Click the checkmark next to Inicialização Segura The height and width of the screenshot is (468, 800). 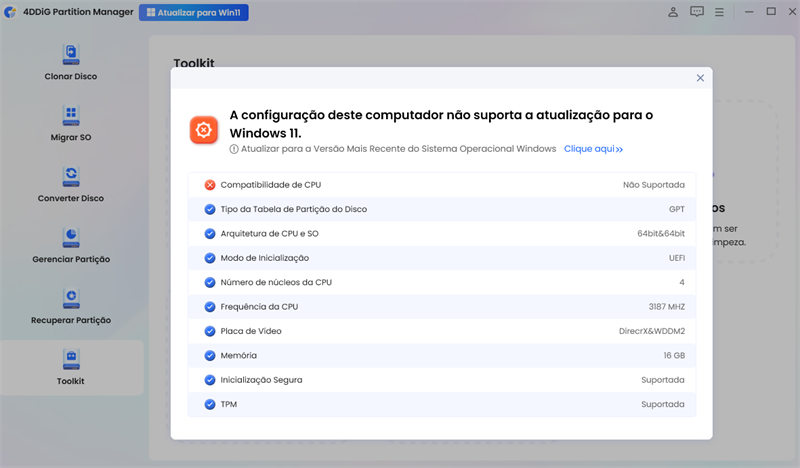[210, 380]
